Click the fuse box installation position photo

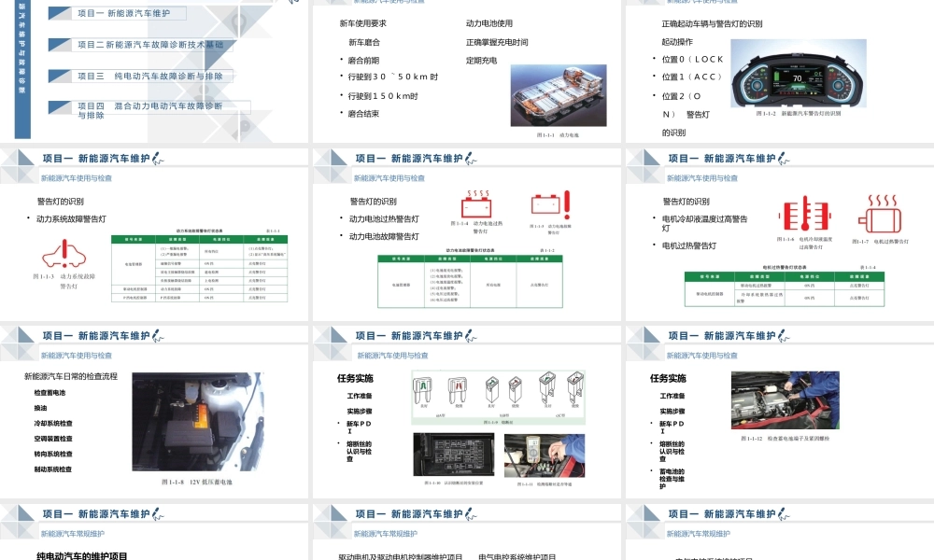[x=453, y=455]
